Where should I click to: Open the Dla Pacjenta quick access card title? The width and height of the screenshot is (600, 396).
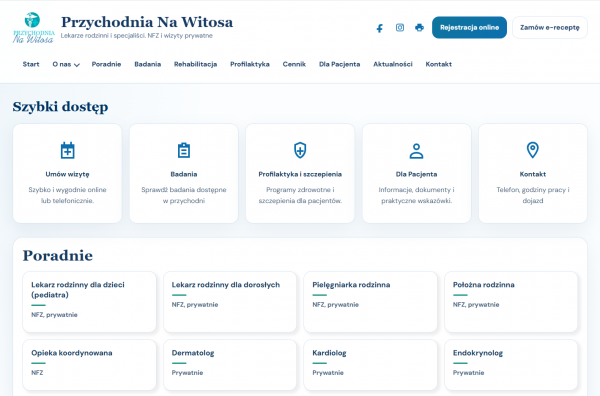416,174
